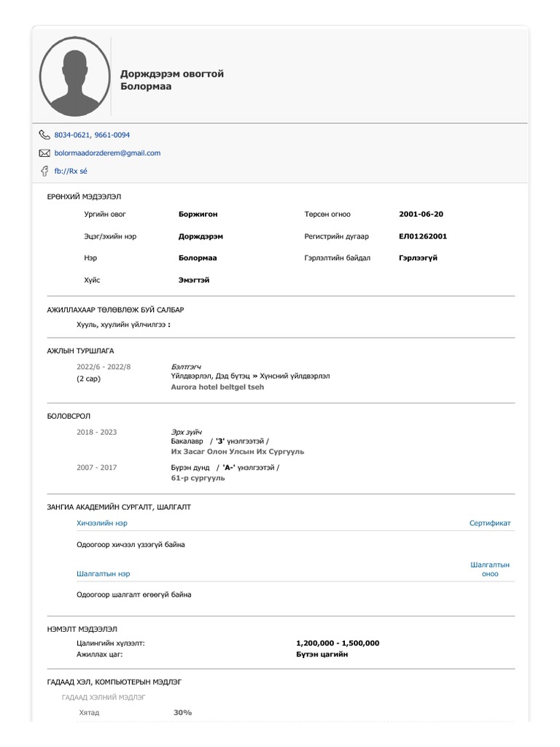Image resolution: width=560 pixels, height=747 pixels.
Task: Select the АЖИЛЛАХААР ТӨЛӨВЛӨЖ БУЙ САЛБАР heading
Action: point(116,309)
